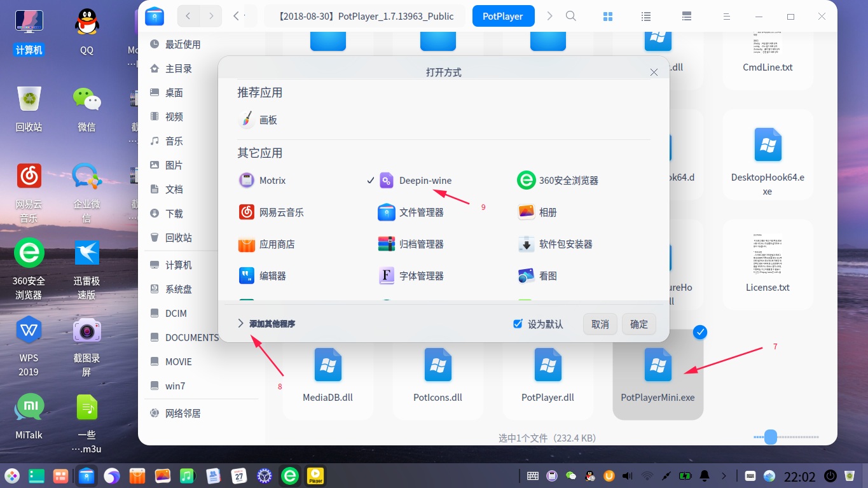The width and height of the screenshot is (868, 488).
Task: Open the launcher in the dock
Action: [x=12, y=475]
